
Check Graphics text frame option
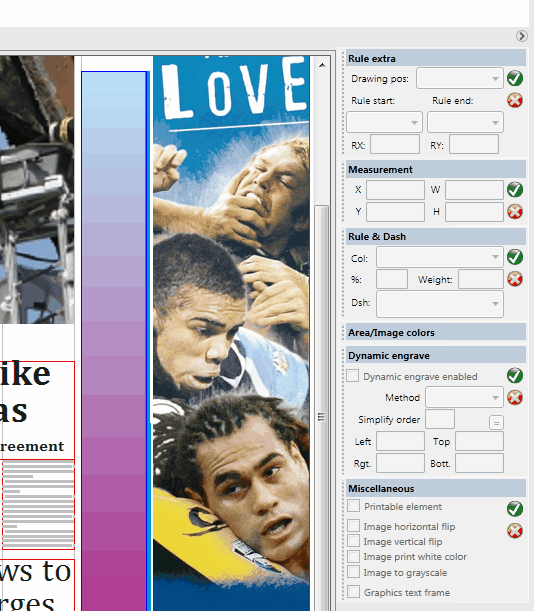pos(354,592)
